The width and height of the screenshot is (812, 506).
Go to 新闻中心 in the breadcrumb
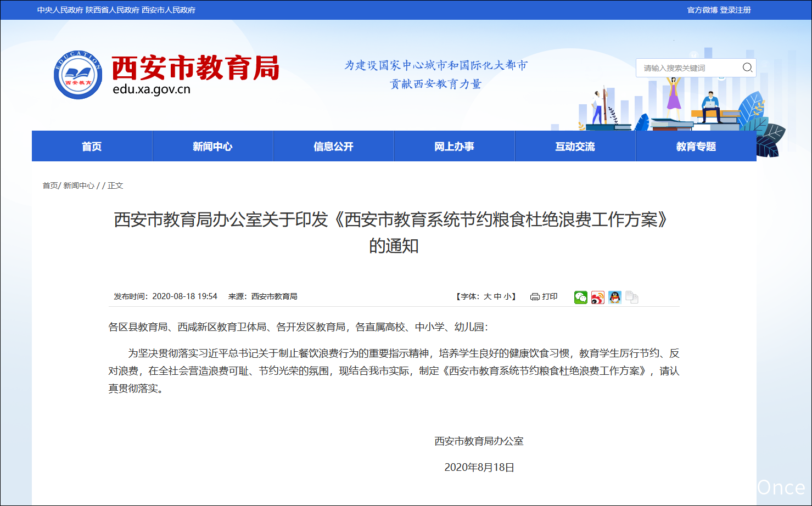coord(79,185)
